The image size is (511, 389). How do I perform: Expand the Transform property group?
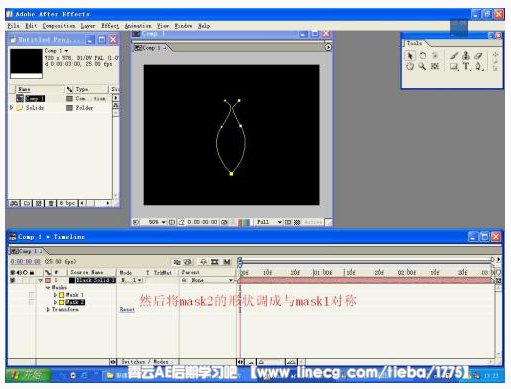tap(48, 310)
